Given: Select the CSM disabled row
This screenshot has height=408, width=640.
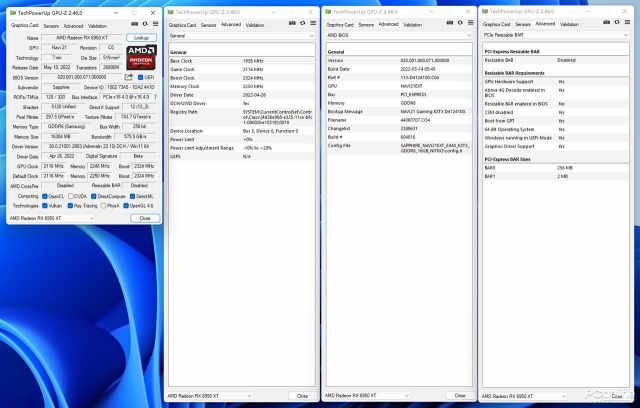Looking at the screenshot, I should (556, 112).
